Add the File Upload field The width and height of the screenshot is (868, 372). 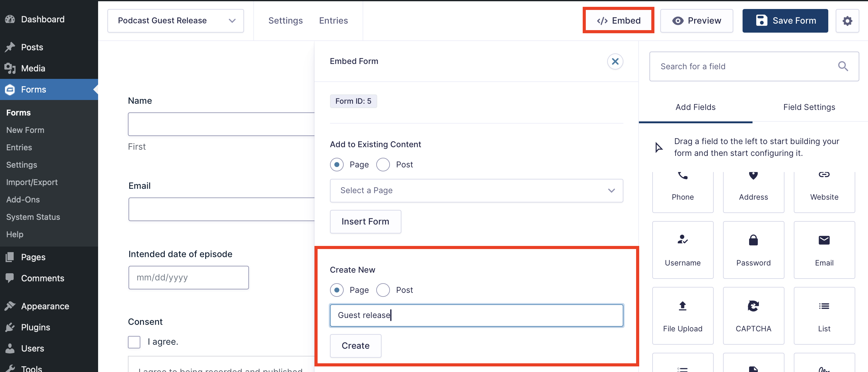[x=683, y=316]
